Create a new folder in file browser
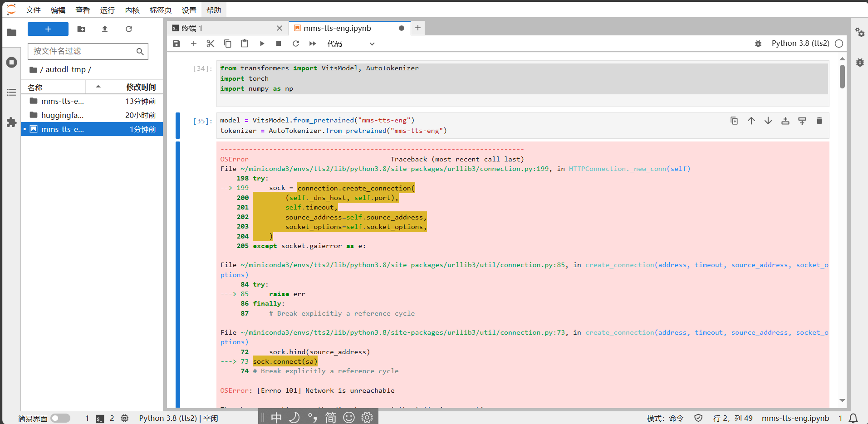The height and width of the screenshot is (424, 868). click(81, 29)
